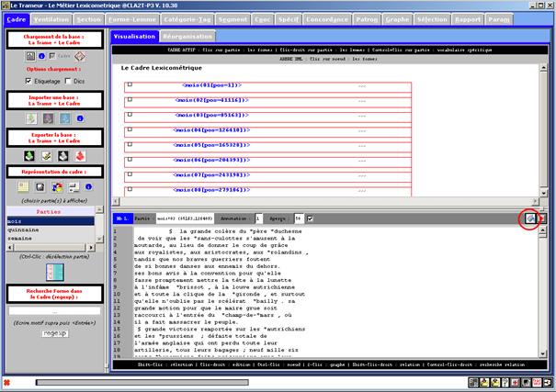Open the Réorganisation sub-tab

pyautogui.click(x=187, y=37)
